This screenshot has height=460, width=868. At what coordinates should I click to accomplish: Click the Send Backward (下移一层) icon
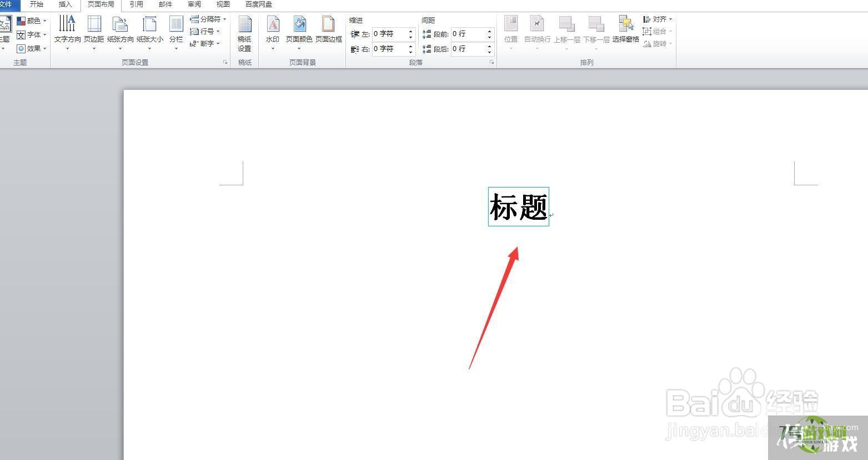(596, 24)
